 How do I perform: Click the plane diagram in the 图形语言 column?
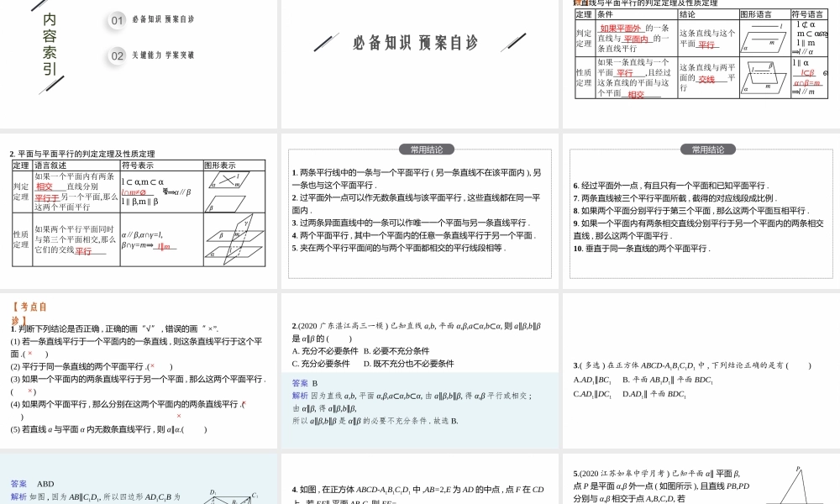pyautogui.click(x=764, y=39)
